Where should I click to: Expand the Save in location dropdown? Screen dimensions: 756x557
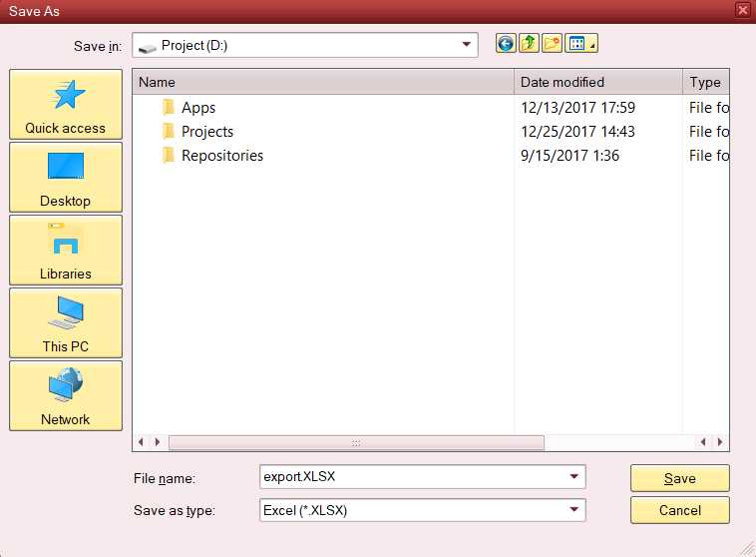pyautogui.click(x=466, y=44)
